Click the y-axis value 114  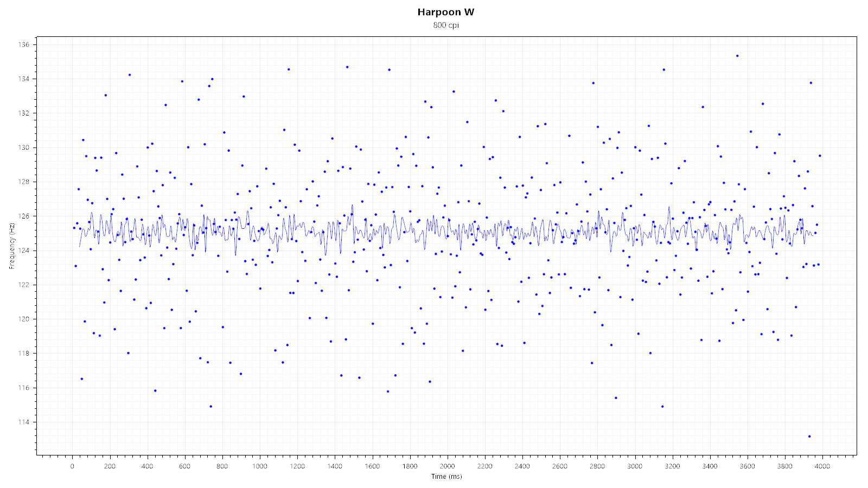(24, 422)
